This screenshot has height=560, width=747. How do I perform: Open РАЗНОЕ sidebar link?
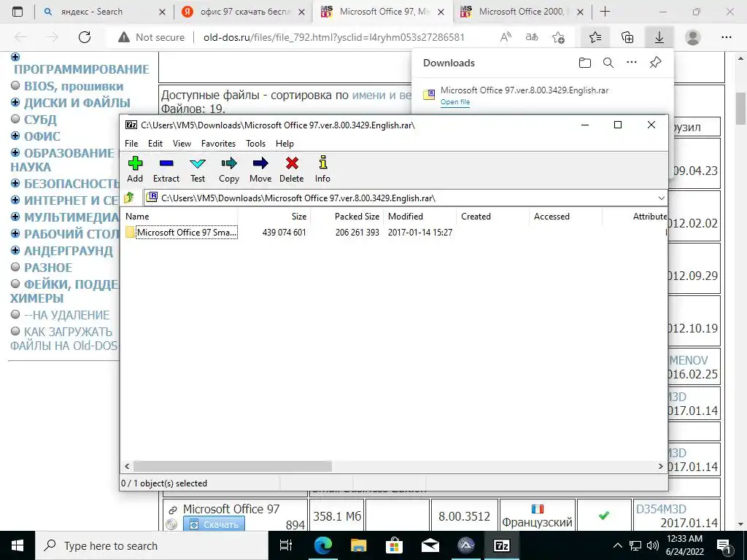48,268
